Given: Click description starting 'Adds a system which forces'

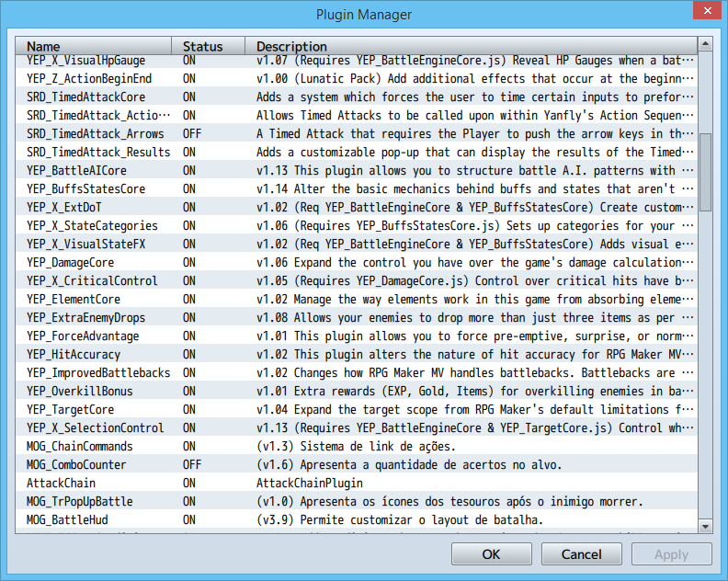Looking at the screenshot, I should pos(474,97).
